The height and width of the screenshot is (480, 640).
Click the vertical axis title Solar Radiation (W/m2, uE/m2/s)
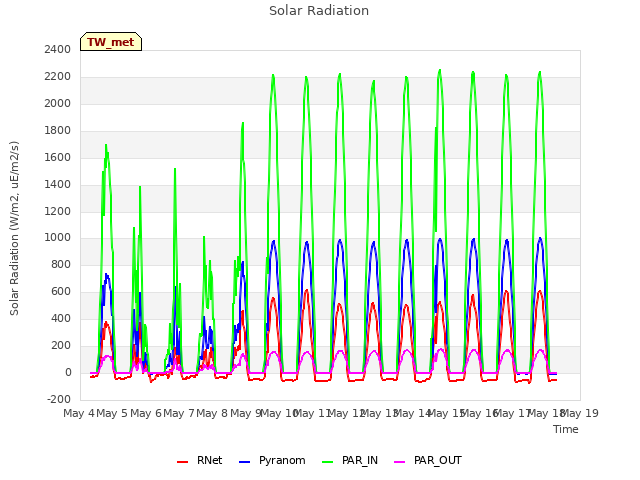point(14,228)
